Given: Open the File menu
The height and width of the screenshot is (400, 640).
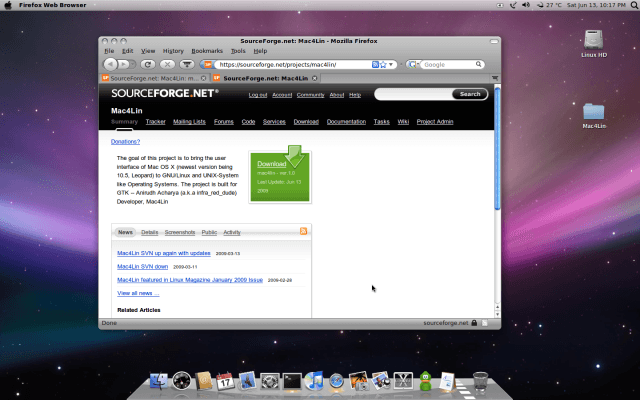Looking at the screenshot, I should (x=109, y=51).
